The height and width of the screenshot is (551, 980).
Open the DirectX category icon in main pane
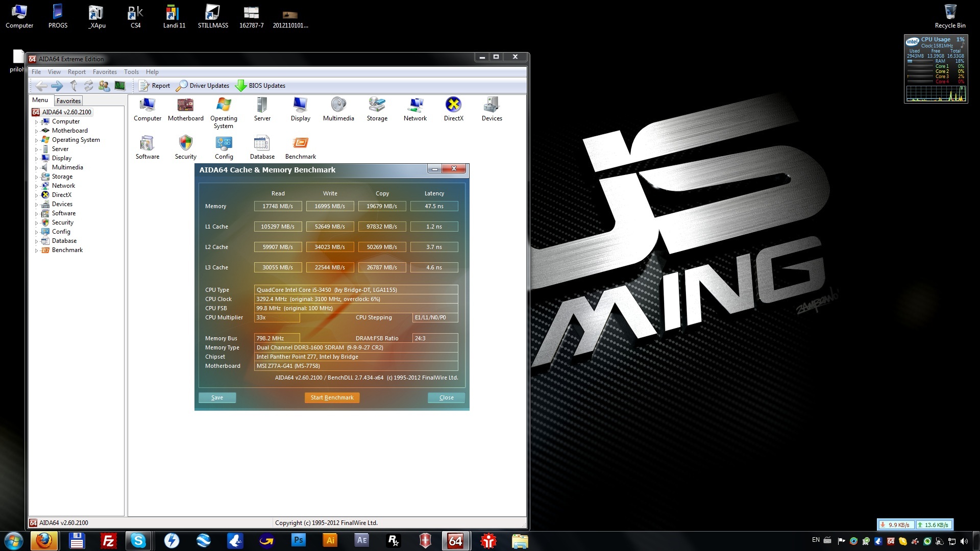[453, 109]
